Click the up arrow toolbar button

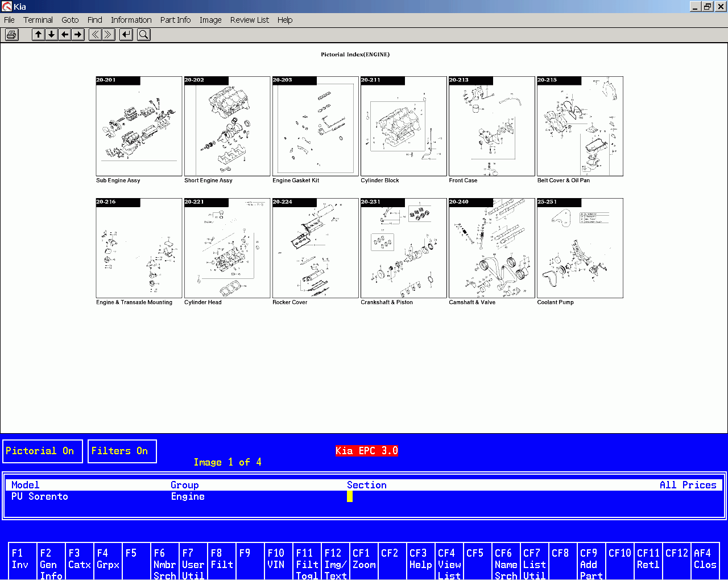[x=38, y=35]
